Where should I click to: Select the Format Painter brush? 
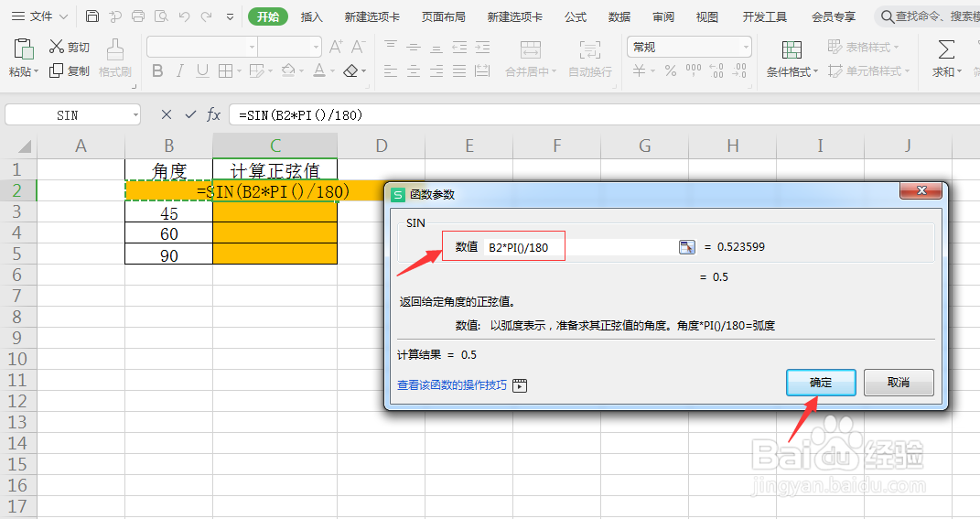(x=115, y=49)
